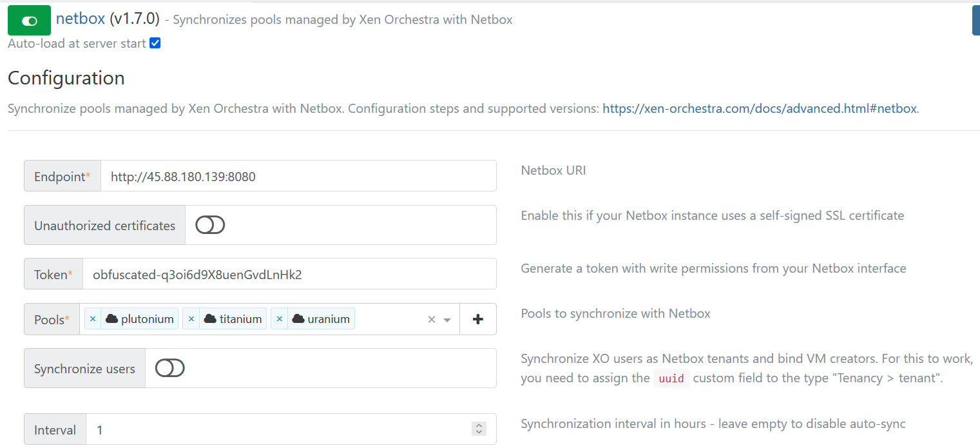
Task: Enable Synchronize users toggle
Action: (x=170, y=368)
